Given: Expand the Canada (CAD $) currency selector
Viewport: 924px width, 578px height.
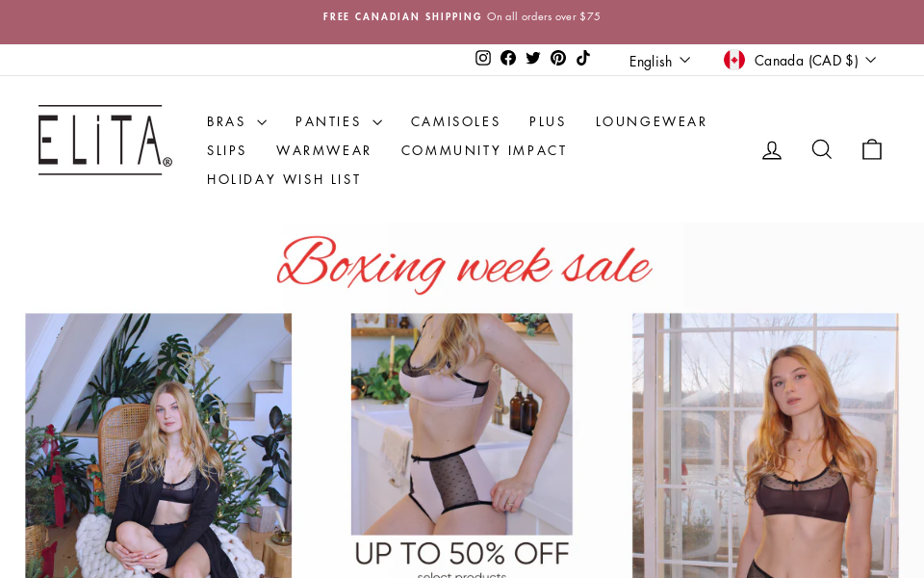Looking at the screenshot, I should coord(800,61).
